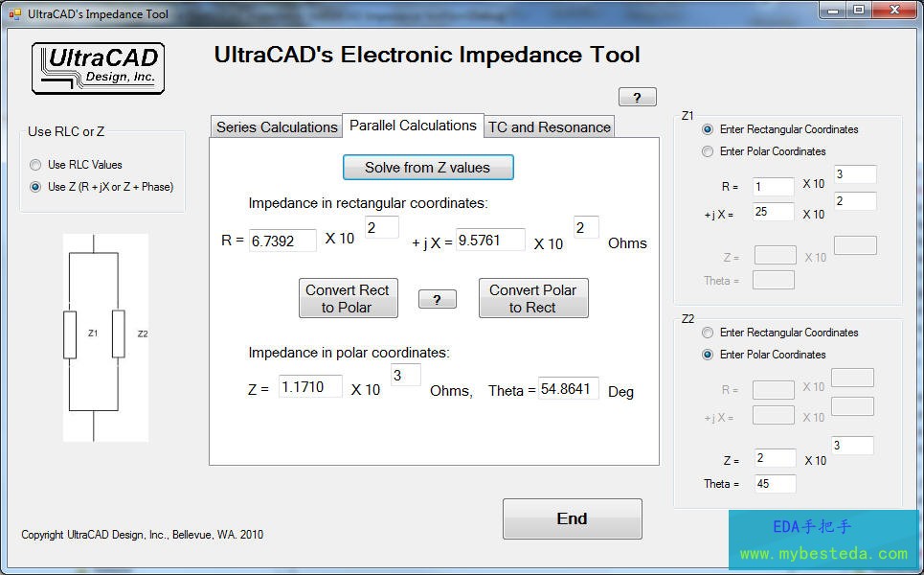Click the result Theta field showing 54.8641

[x=569, y=388]
